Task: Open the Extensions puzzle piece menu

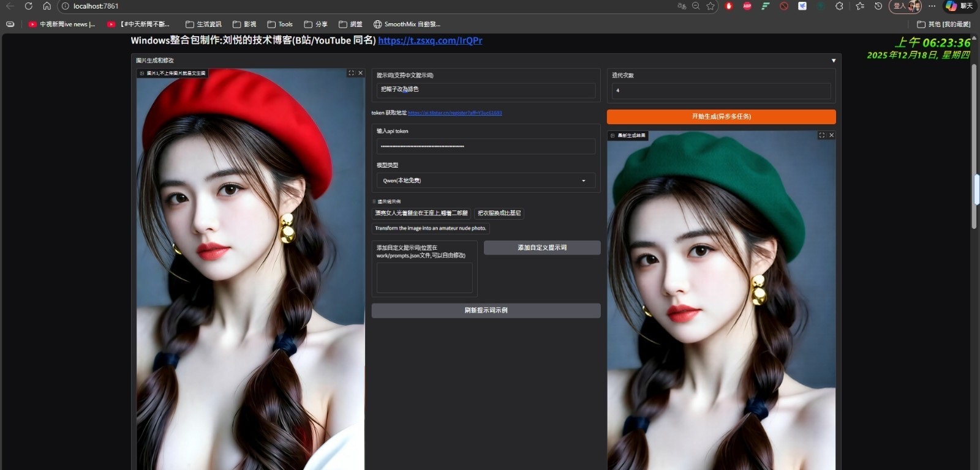Action: click(839, 6)
